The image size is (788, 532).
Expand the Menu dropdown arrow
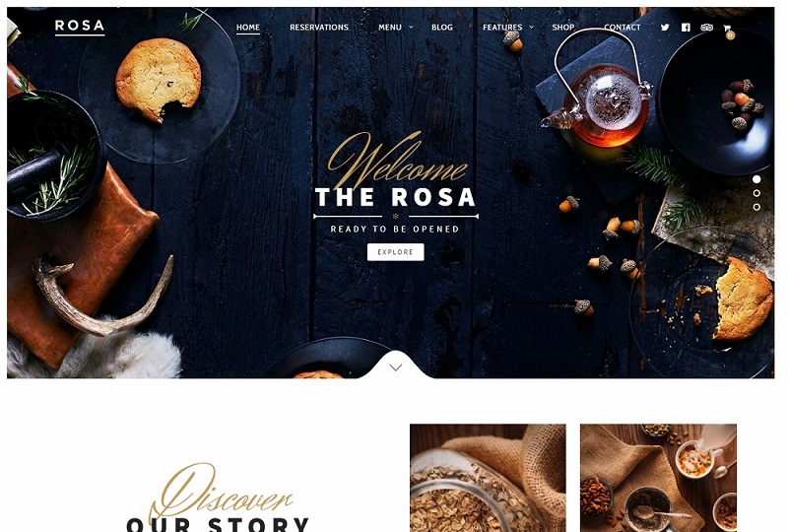[411, 28]
